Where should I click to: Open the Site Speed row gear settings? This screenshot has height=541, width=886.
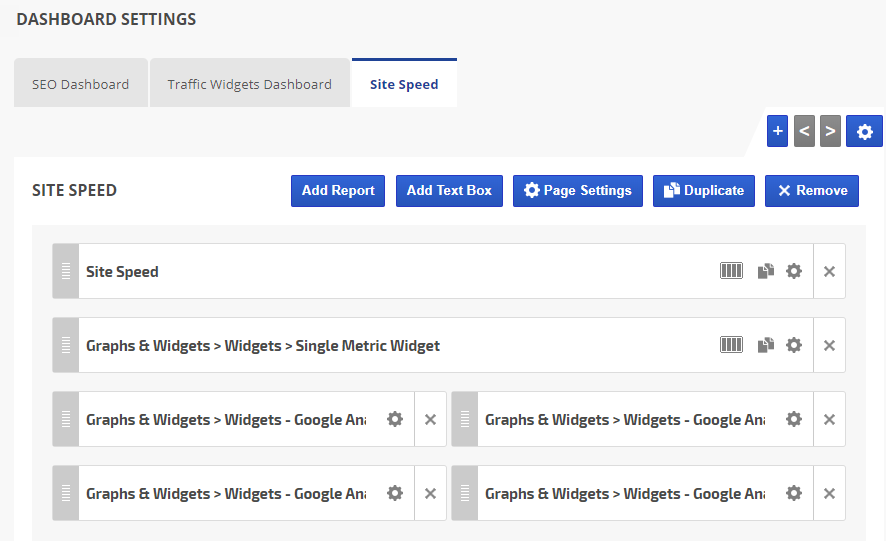point(794,271)
